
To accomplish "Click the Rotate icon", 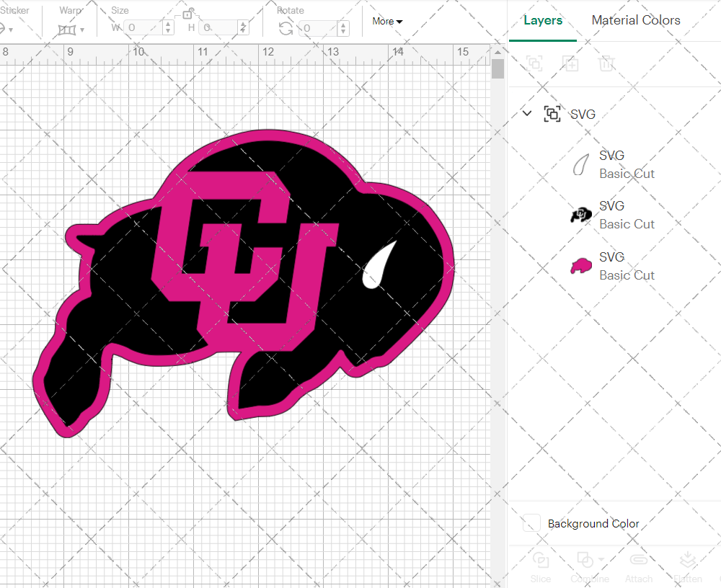I will (286, 29).
